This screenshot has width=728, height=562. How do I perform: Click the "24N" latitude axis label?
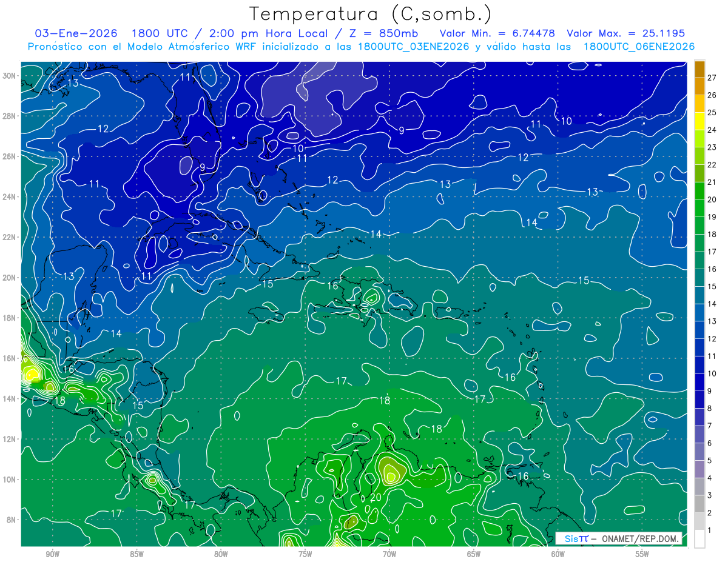(x=10, y=196)
